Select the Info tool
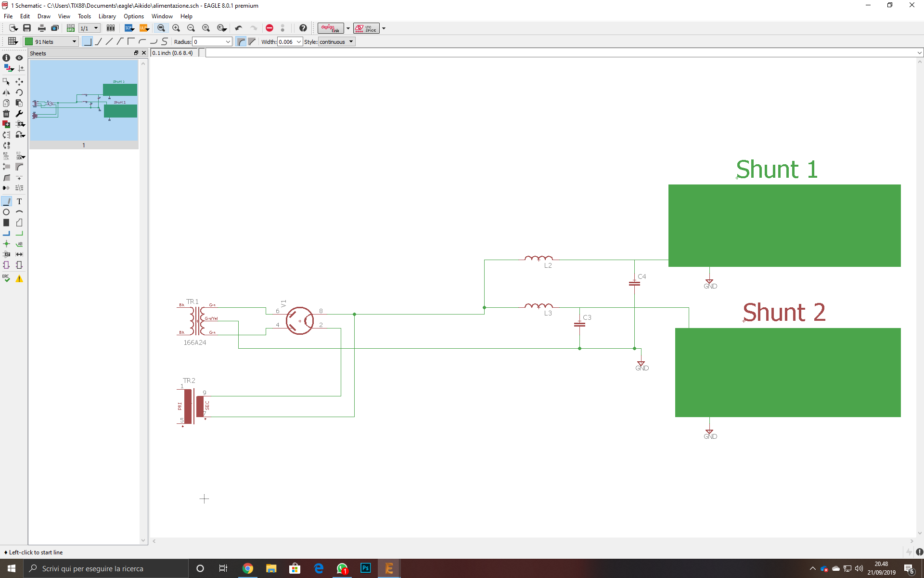Viewport: 924px width, 578px height. [x=6, y=58]
